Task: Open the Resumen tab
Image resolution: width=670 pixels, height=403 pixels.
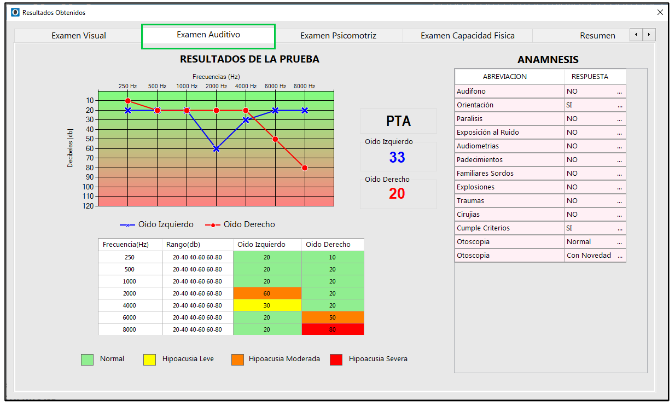Action: pos(597,36)
